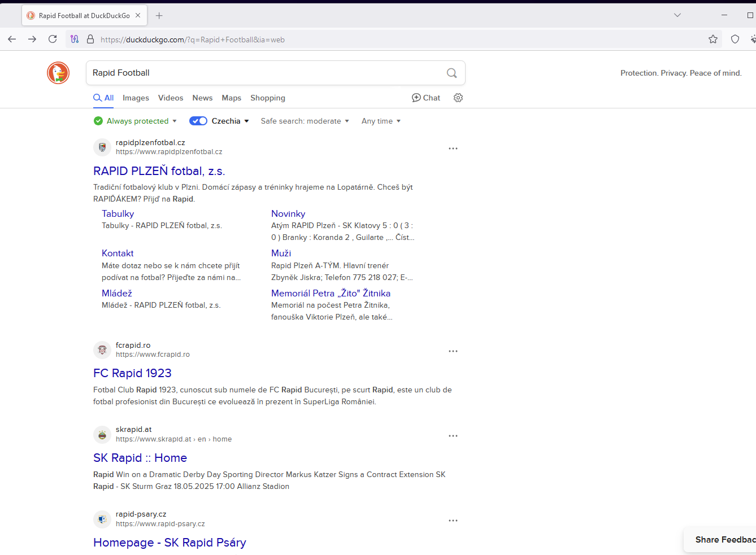756x555 pixels.
Task: Open the Tabulky sitelink
Action: (x=118, y=213)
